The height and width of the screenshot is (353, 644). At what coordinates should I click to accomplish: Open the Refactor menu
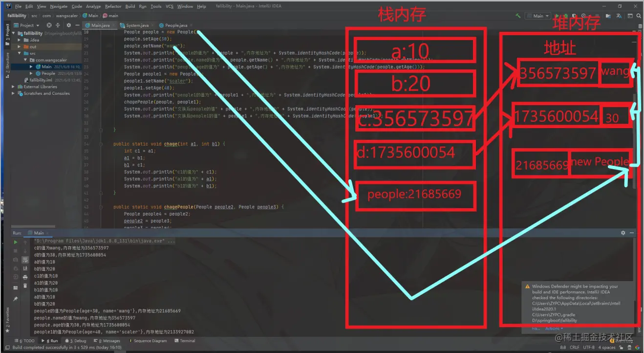113,6
